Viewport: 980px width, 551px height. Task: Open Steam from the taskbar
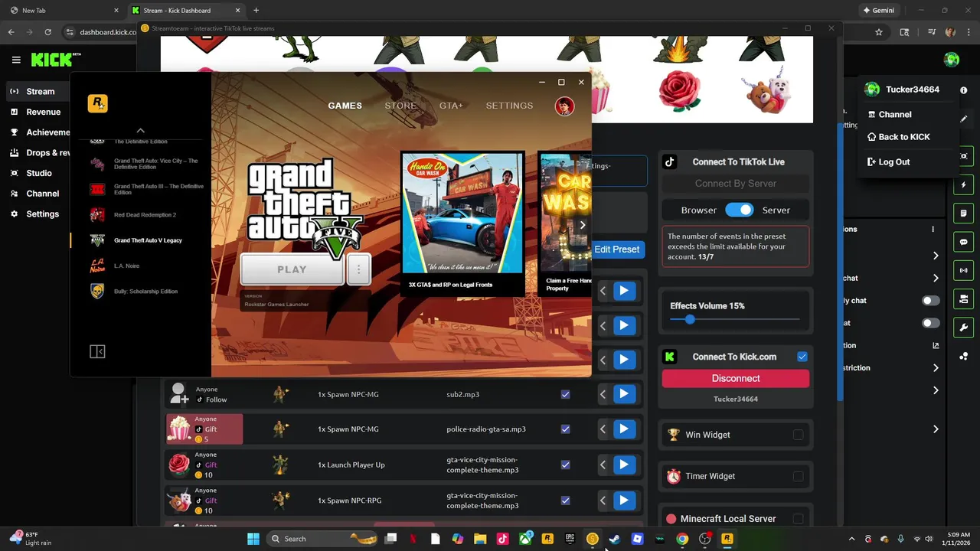(615, 539)
